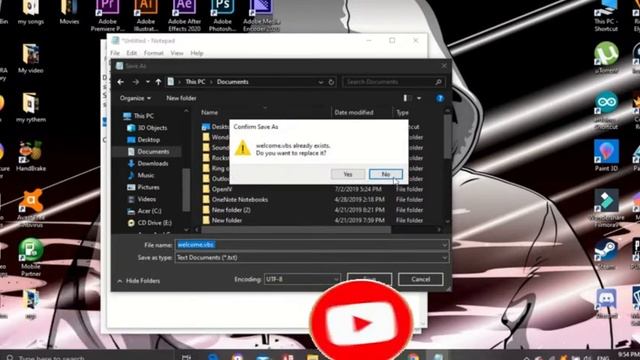Click Adobe After Effects 2020 icon
Screen dimensions: 640x360
tap(184, 15)
